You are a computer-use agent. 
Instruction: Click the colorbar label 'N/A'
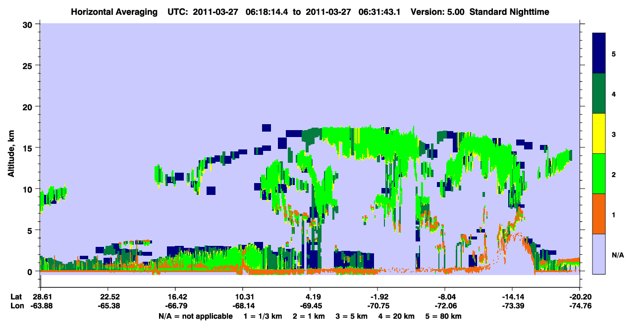pos(618,255)
